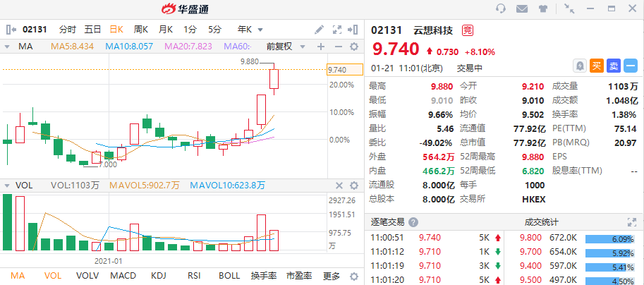Open the mail messages icon
644x285 pixels.
(x=522, y=8)
